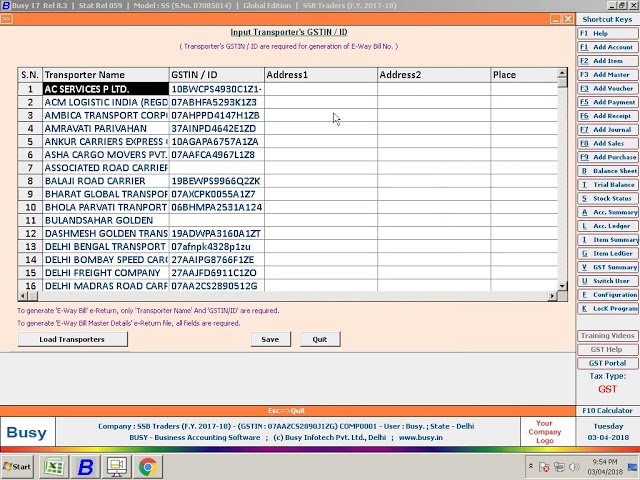Click the screen recorder taskbar icon
The width and height of the screenshot is (640, 480).
pyautogui.click(x=116, y=466)
